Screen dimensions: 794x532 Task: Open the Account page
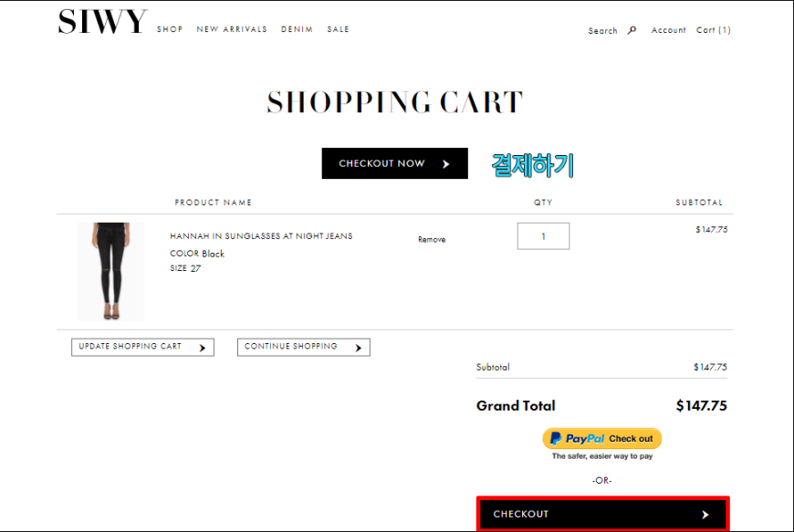pyautogui.click(x=668, y=30)
